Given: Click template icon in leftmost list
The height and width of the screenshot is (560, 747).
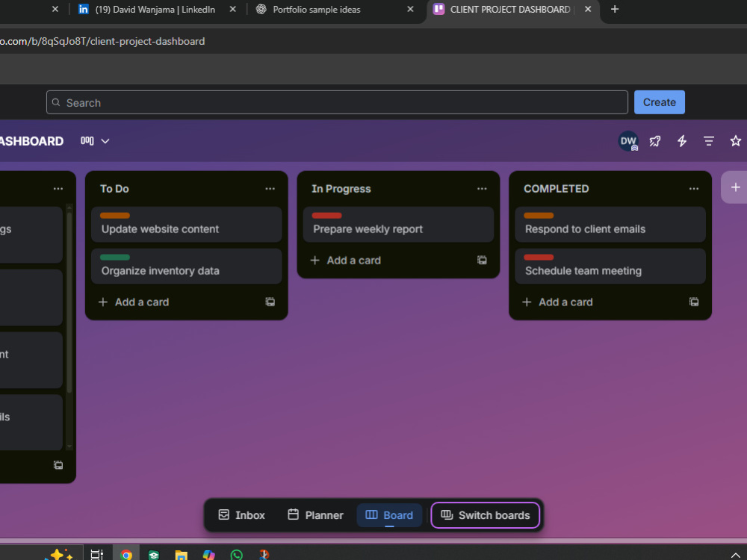Looking at the screenshot, I should pyautogui.click(x=58, y=465).
